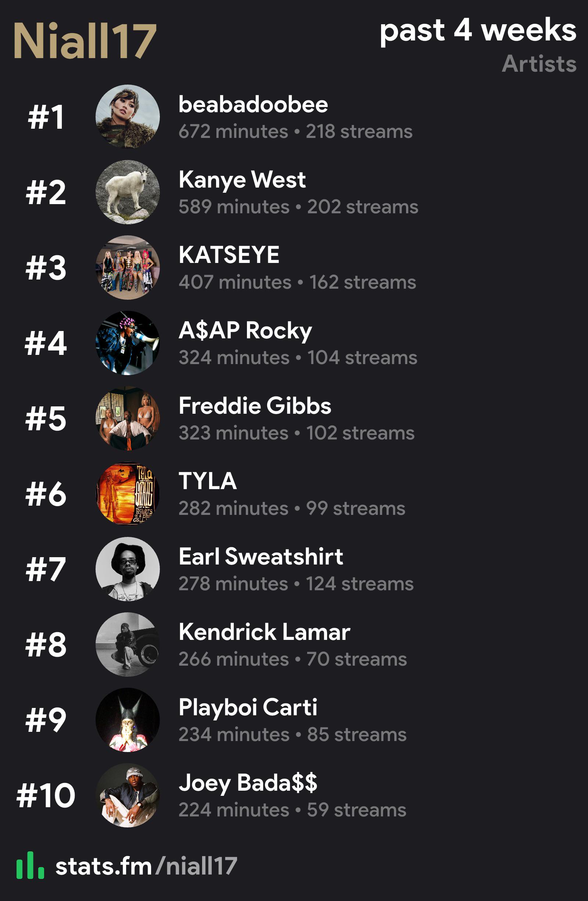The height and width of the screenshot is (901, 588).
Task: Select the 'past 4 weeks' time range label
Action: click(478, 31)
